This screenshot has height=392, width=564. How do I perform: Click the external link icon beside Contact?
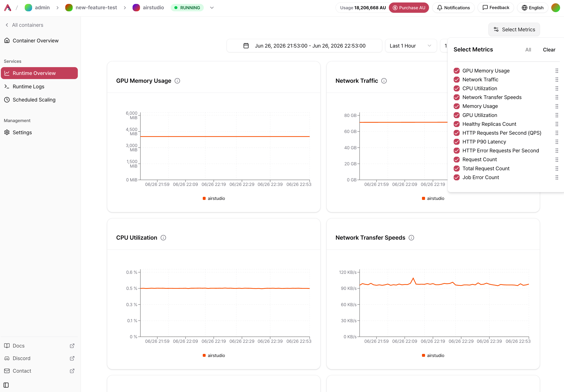[72, 371]
